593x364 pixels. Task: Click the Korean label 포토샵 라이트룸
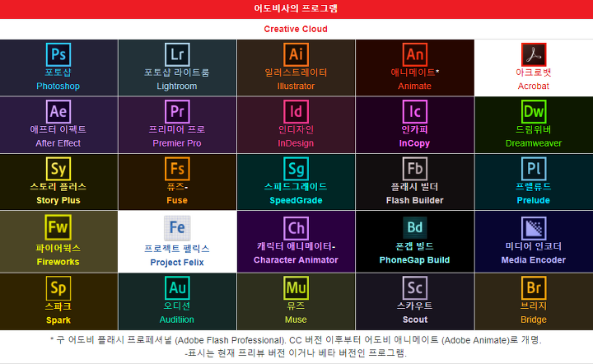coord(177,72)
